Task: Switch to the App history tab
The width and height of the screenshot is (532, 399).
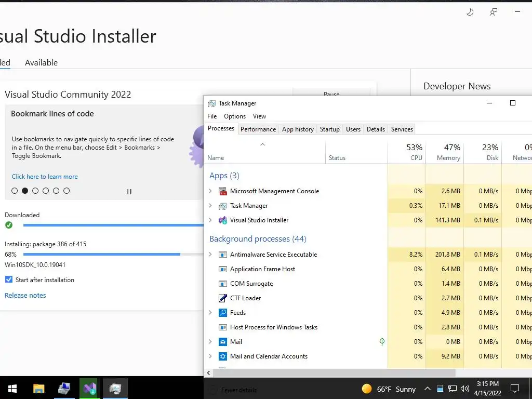Action: tap(298, 129)
